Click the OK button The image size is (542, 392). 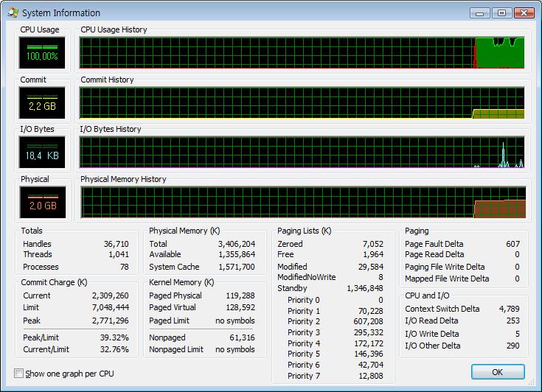[498, 372]
